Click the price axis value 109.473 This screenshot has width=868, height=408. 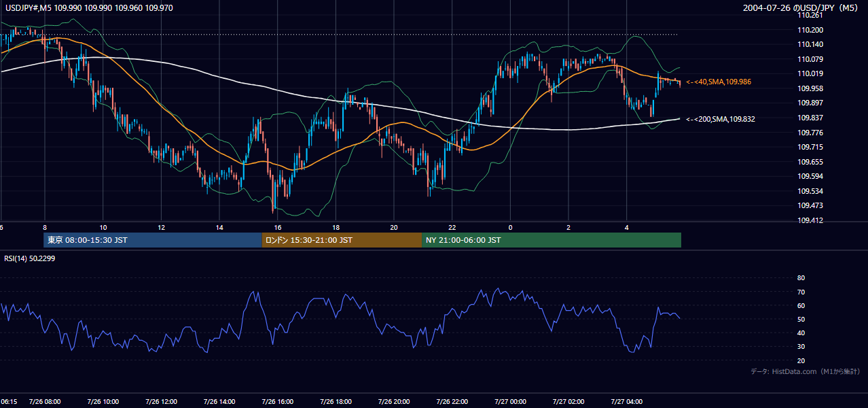810,206
